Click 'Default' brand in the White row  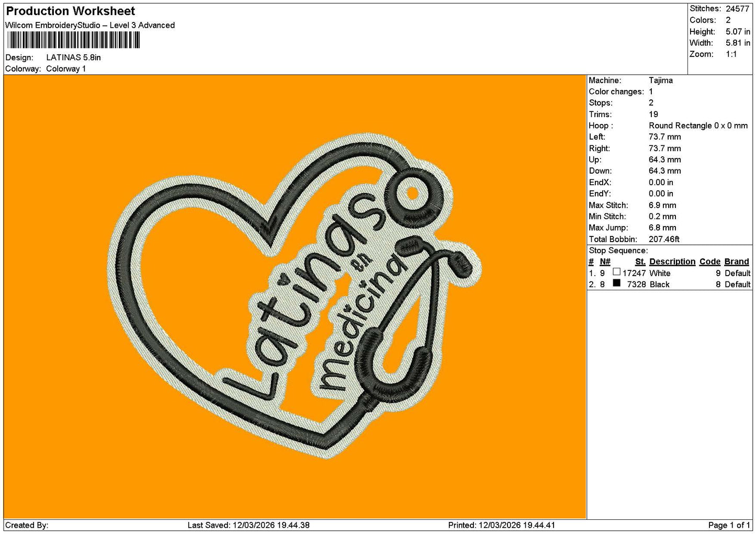click(738, 274)
